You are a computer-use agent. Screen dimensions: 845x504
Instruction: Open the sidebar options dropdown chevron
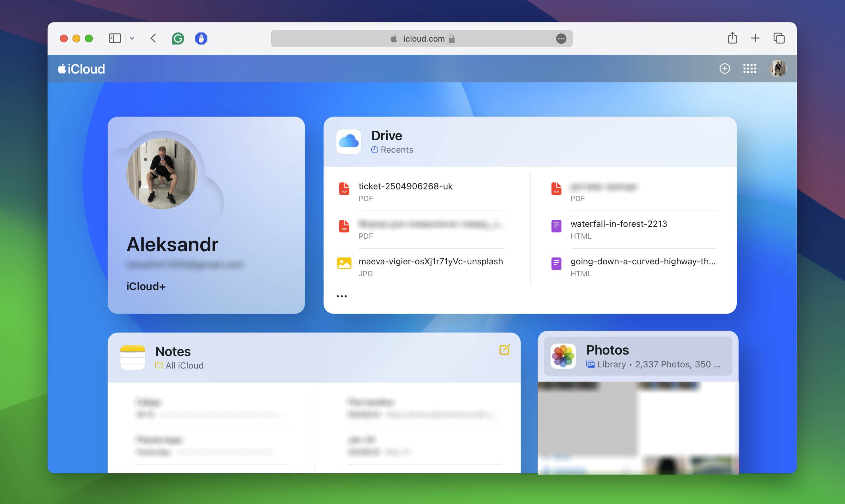pyautogui.click(x=132, y=38)
